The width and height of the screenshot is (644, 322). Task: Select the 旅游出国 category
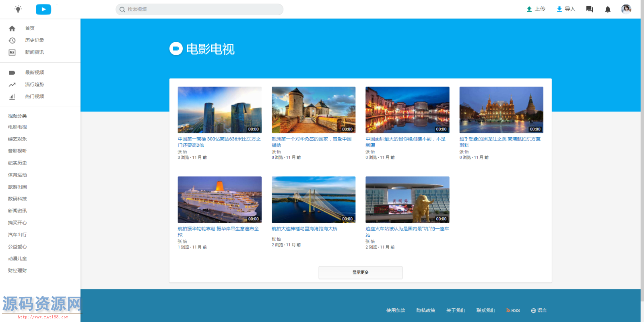point(17,187)
